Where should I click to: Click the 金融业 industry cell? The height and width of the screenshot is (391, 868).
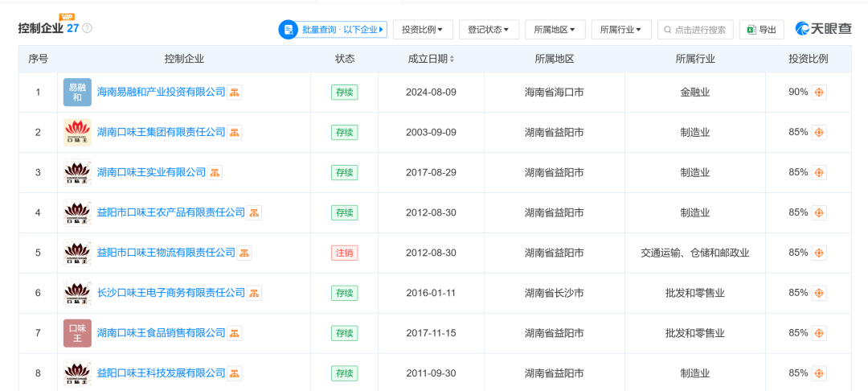pos(694,93)
